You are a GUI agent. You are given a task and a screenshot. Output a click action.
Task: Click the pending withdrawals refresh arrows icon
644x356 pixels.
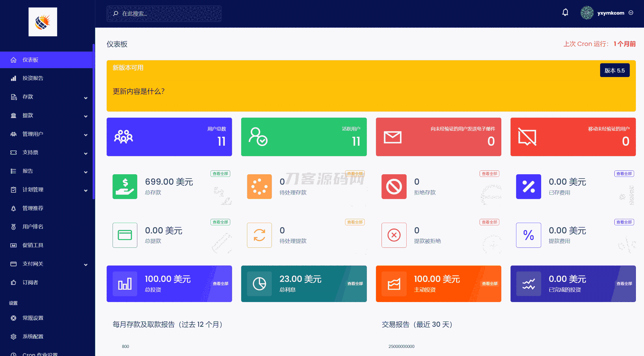click(x=259, y=235)
